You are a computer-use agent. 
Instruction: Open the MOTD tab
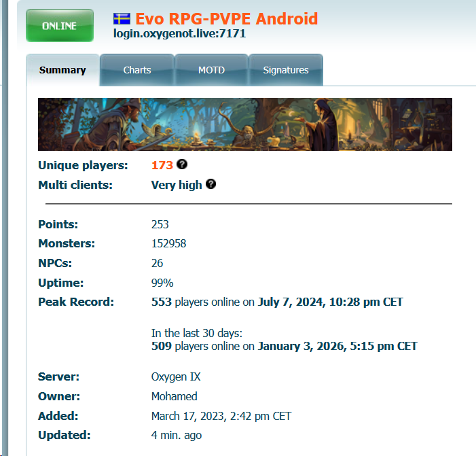tap(211, 70)
